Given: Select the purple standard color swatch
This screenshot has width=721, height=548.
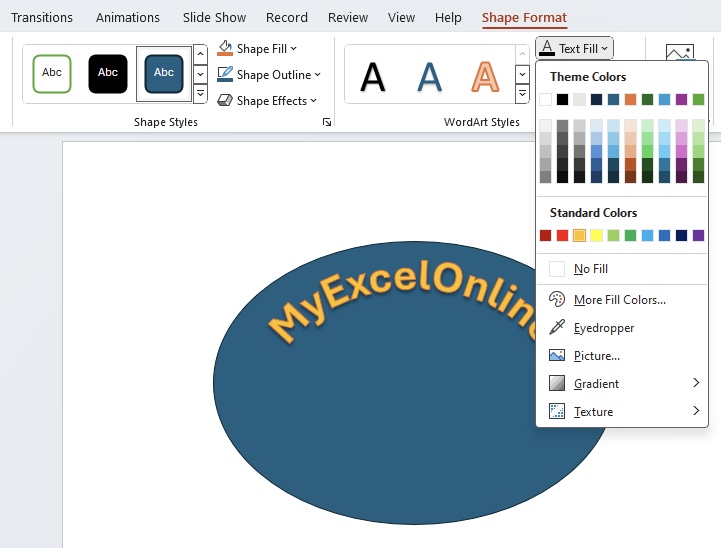Looking at the screenshot, I should coord(698,235).
